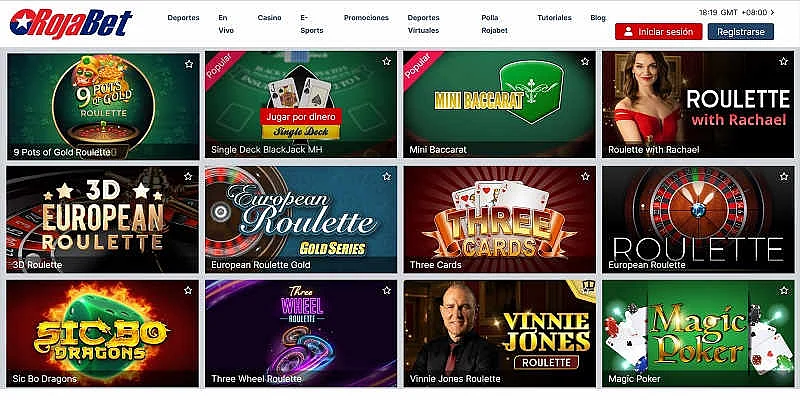Select Deportes Virtuales in navigation
Screen dimensions: 800x400
[x=423, y=23]
